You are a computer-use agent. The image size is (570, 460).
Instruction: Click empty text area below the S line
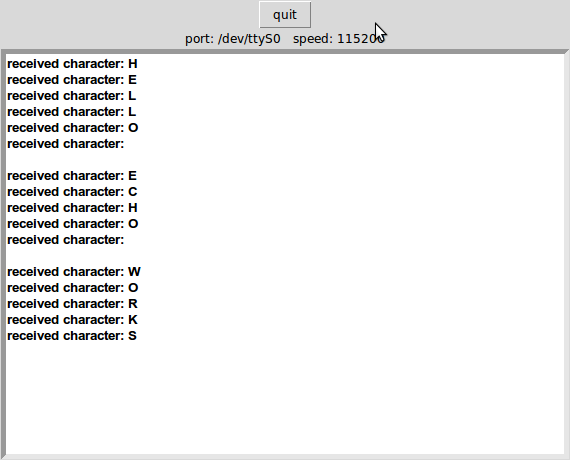pyautogui.click(x=285, y=398)
